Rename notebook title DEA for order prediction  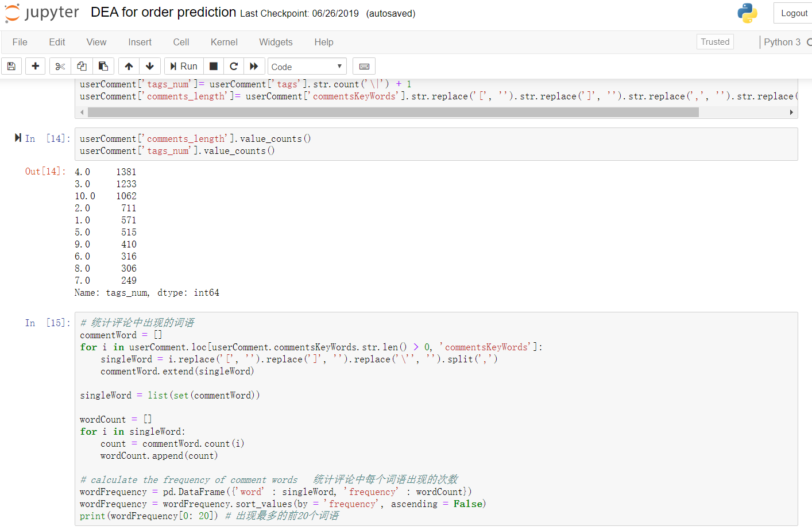click(x=163, y=13)
